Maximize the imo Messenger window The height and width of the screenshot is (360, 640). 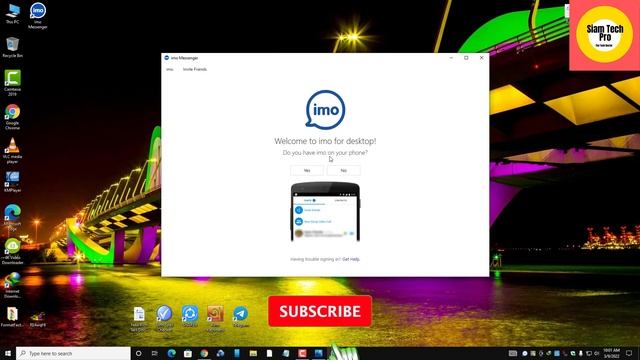tap(466, 58)
